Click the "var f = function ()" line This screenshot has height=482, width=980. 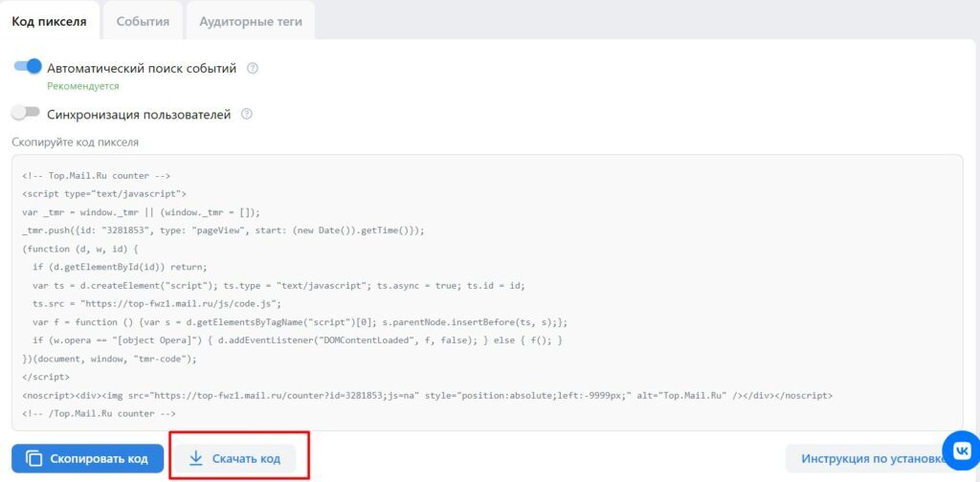300,322
